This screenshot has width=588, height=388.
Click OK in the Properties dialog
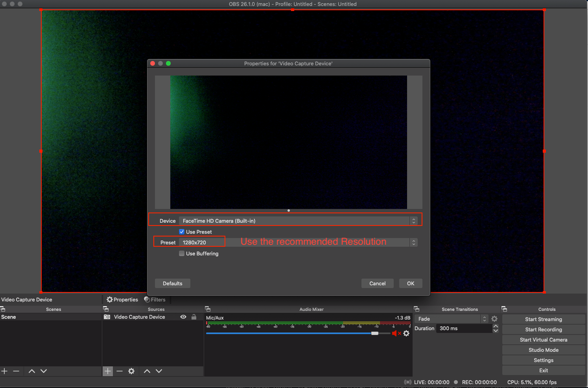tap(410, 283)
